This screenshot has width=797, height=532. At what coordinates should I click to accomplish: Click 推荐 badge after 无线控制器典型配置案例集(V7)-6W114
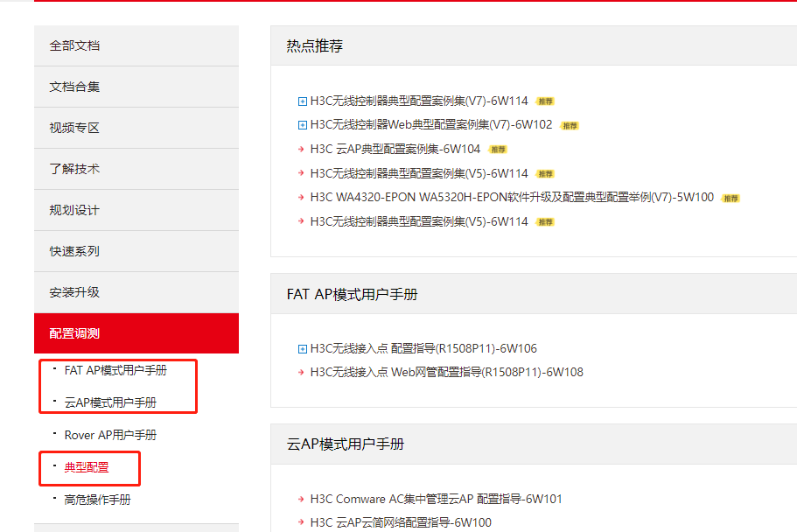tap(545, 101)
